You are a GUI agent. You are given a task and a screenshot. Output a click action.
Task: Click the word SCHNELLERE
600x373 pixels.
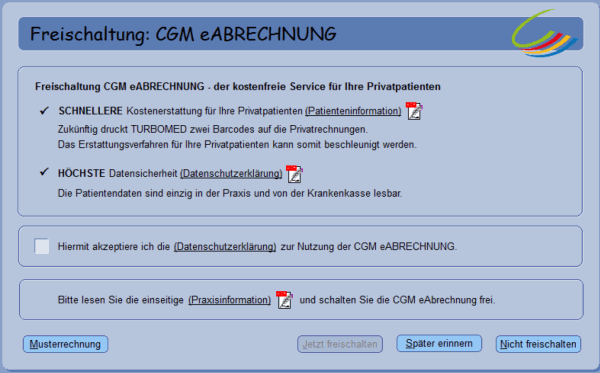pyautogui.click(x=90, y=111)
